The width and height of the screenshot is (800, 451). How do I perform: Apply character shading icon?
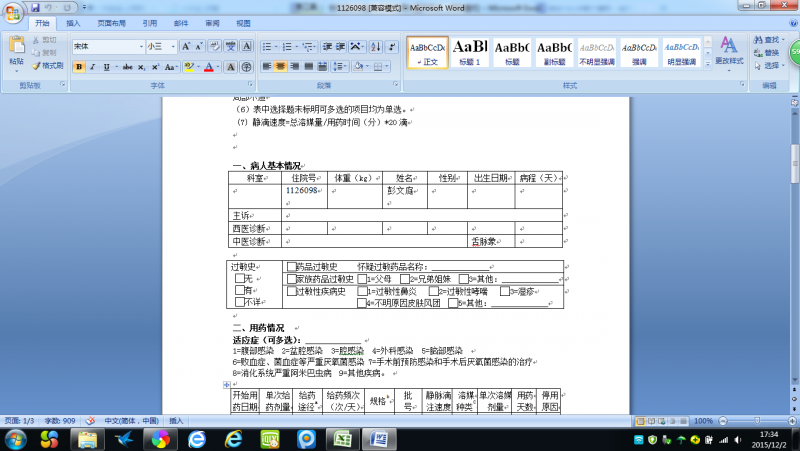click(x=231, y=67)
